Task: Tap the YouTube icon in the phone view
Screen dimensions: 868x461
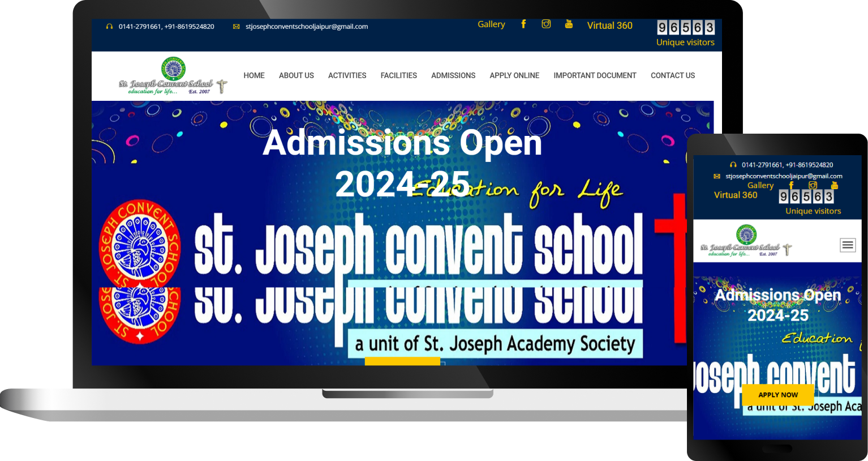Action: pos(834,185)
